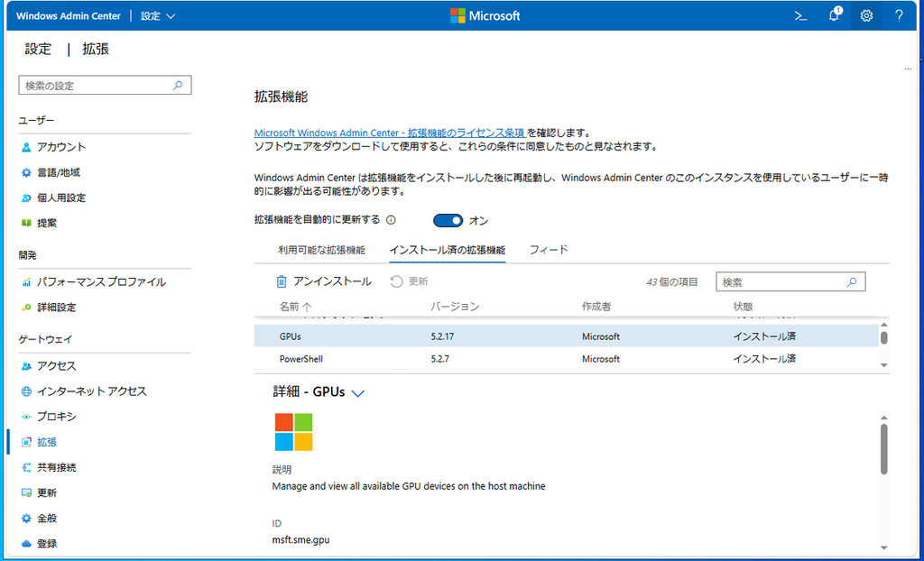
Task: Click the 更新 sidebar monitor icon
Action: [x=26, y=492]
